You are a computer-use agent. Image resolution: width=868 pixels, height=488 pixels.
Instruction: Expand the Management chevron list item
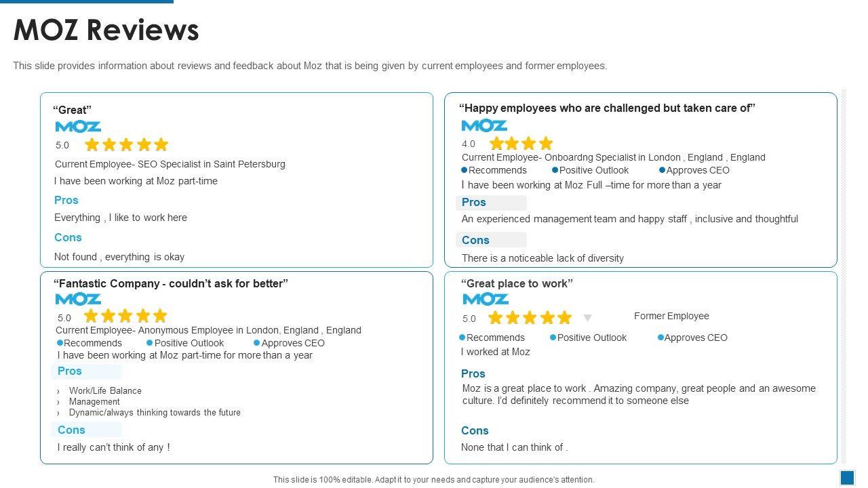(58, 402)
